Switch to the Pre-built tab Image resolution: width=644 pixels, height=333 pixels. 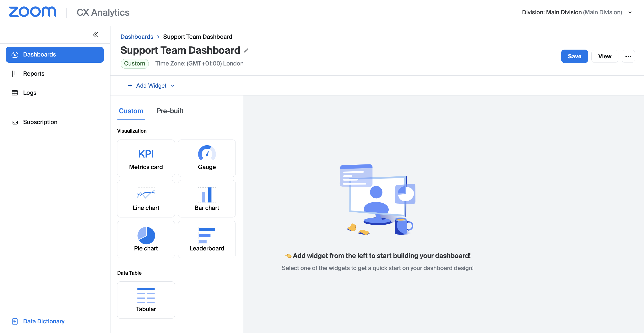pos(170,111)
